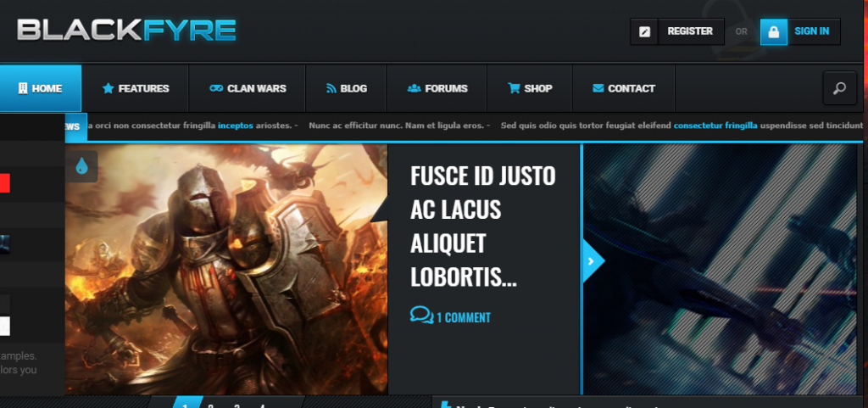Click ticker text 'Nunc ac efficitur nunc'
This screenshot has width=868, height=408.
point(356,126)
